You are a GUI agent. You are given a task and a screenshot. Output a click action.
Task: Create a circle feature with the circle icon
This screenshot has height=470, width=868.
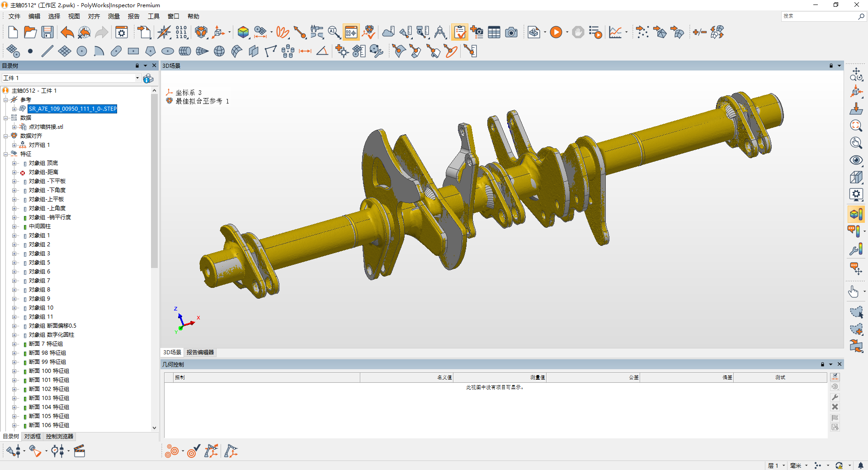click(82, 52)
